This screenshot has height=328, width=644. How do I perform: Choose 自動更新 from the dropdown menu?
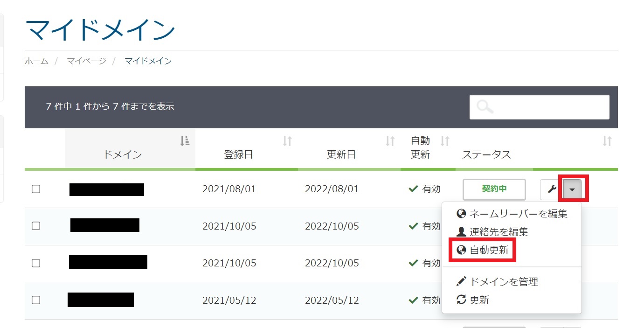point(489,250)
